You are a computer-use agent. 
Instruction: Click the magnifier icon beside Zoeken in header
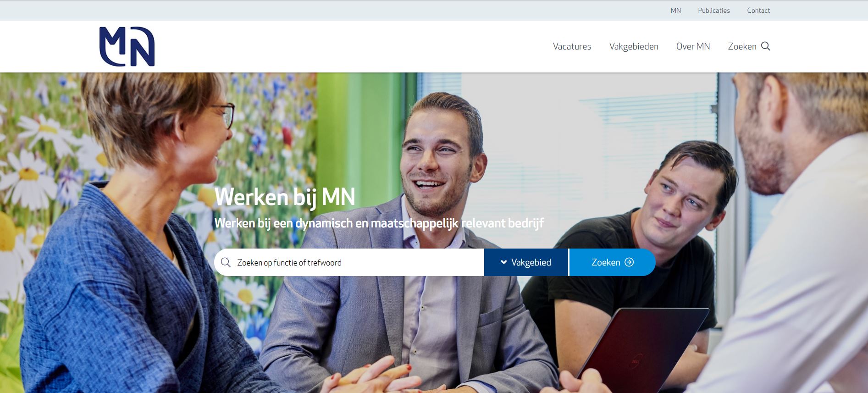tap(766, 46)
